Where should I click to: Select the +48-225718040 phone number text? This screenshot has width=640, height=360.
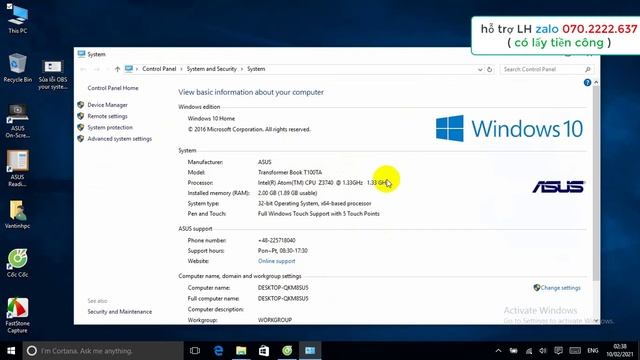coord(276,240)
